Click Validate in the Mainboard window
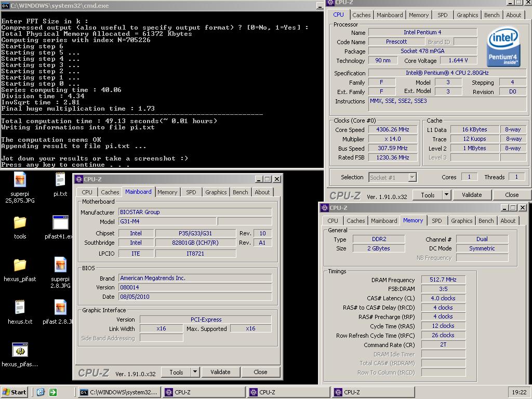532x399 pixels. pyautogui.click(x=220, y=372)
